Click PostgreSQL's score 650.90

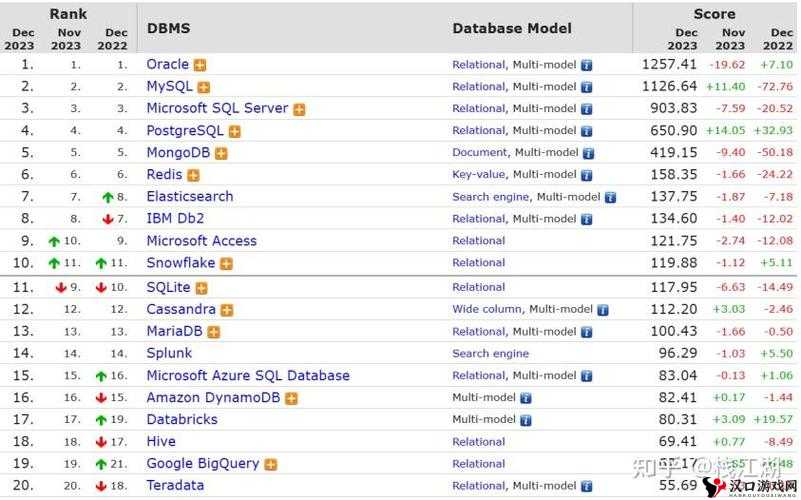tap(673, 131)
